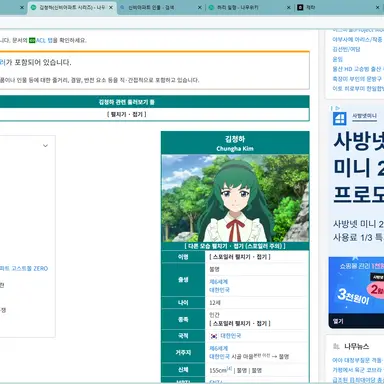This screenshot has height=384, width=384.
Task: Click the 이명 row label in the infobox
Action: (183, 257)
